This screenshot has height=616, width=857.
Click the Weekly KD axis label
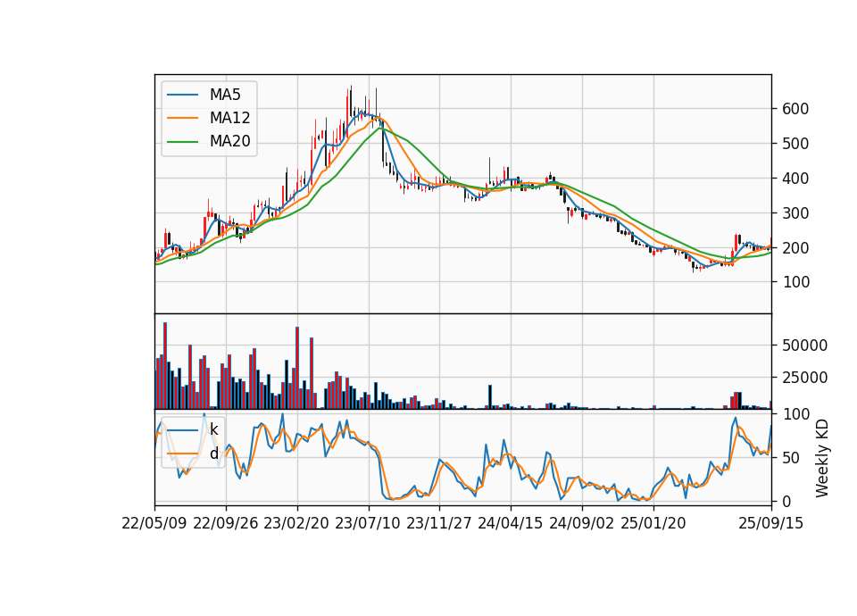tap(822, 458)
